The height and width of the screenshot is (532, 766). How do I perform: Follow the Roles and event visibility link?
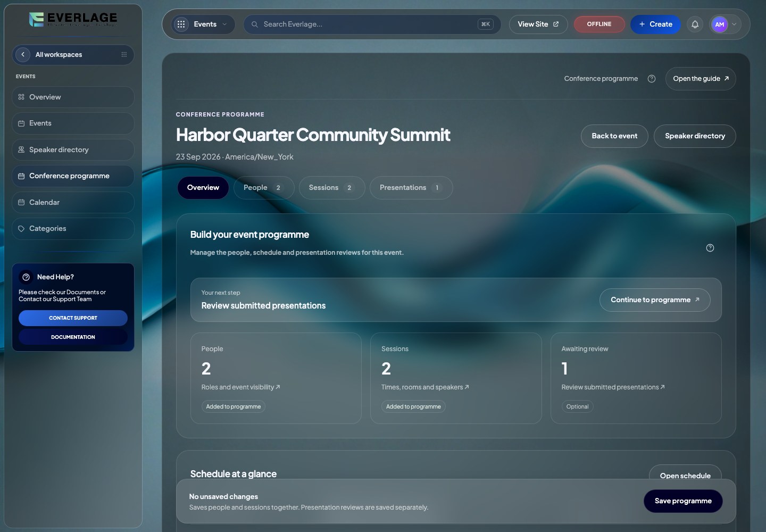(240, 387)
